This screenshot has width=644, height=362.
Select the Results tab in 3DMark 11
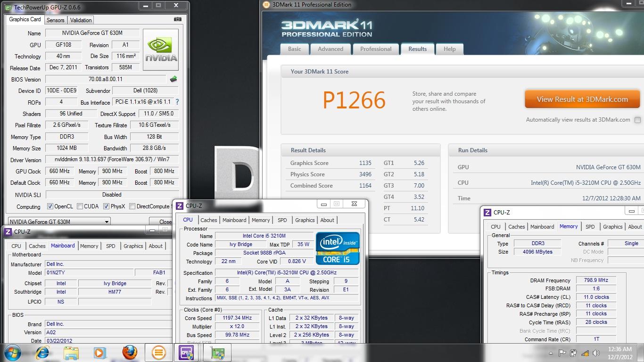(x=417, y=49)
